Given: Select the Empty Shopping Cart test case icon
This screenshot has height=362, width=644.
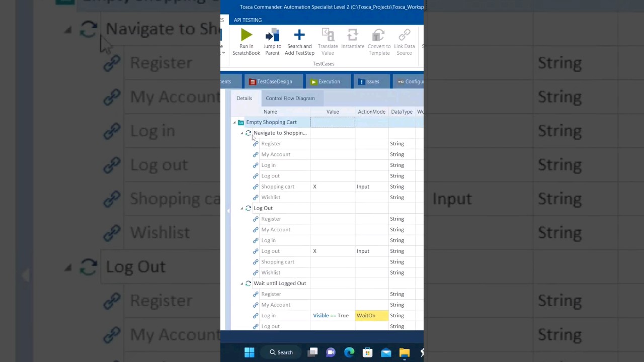Looking at the screenshot, I should click(241, 122).
